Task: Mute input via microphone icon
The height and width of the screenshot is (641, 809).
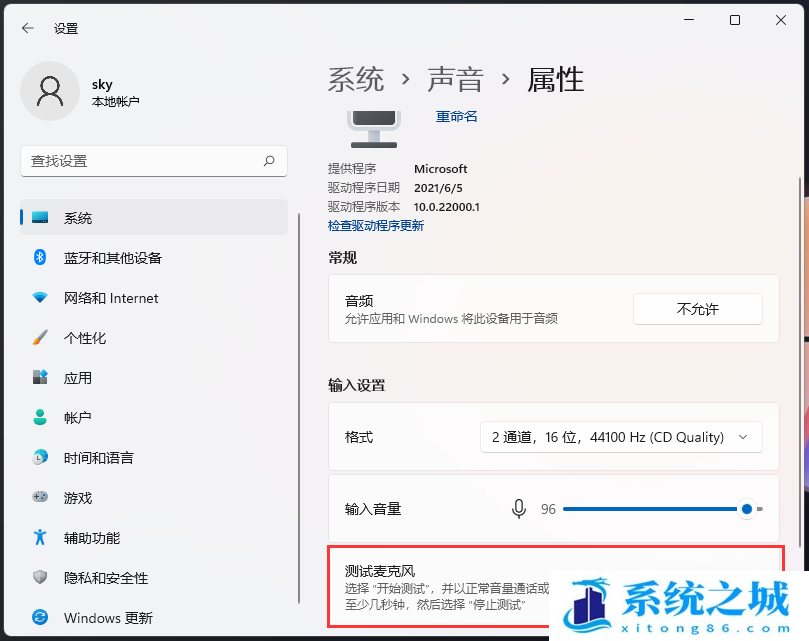Action: pos(519,509)
